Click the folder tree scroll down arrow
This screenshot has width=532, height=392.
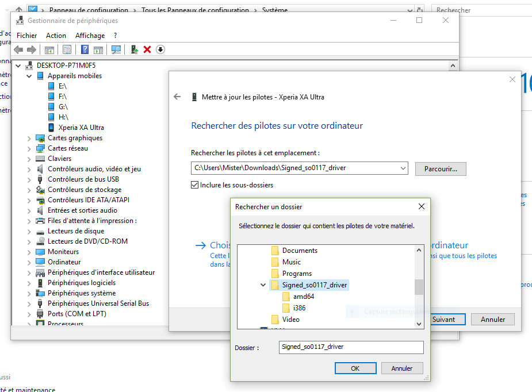pyautogui.click(x=419, y=324)
